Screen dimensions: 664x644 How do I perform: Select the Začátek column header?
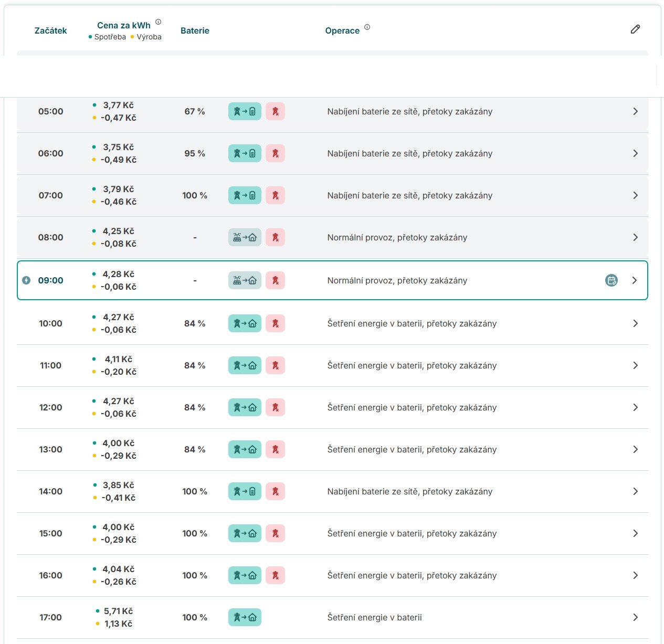[x=50, y=30]
